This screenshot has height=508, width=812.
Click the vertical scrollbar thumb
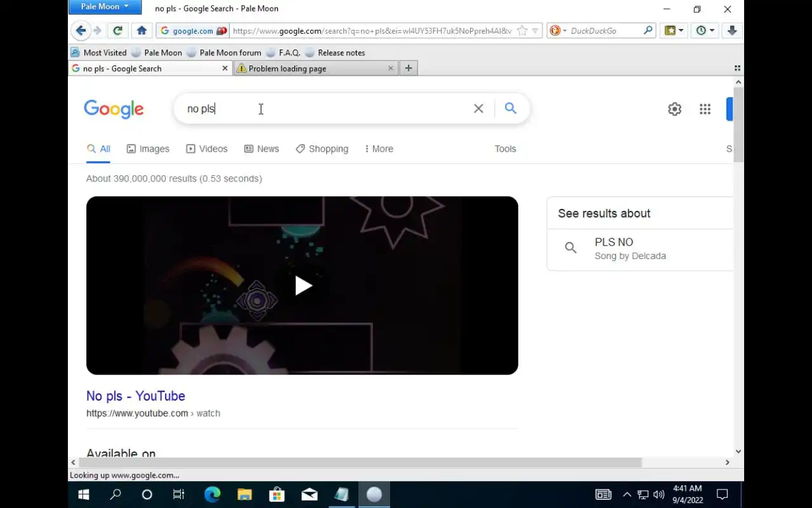[738, 125]
